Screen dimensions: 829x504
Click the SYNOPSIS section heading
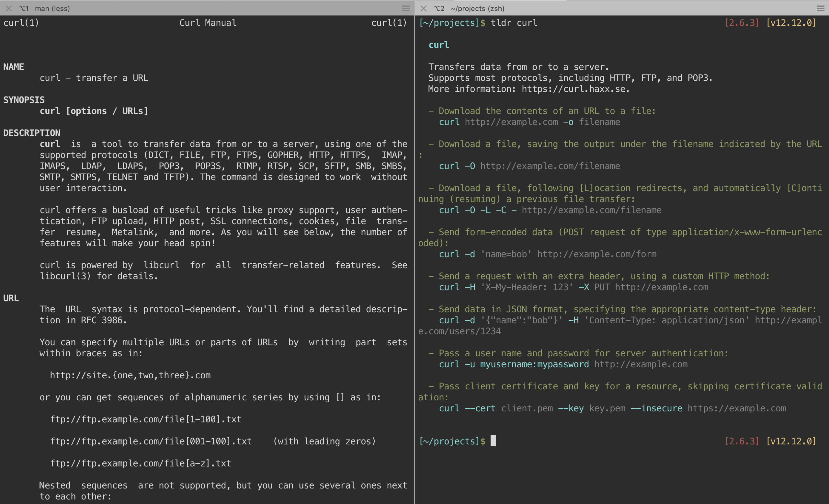pos(24,100)
